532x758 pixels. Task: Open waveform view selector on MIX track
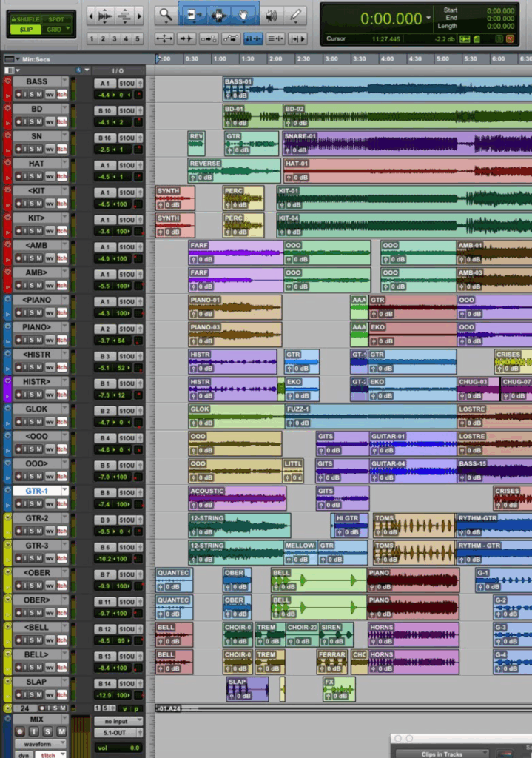click(x=37, y=744)
